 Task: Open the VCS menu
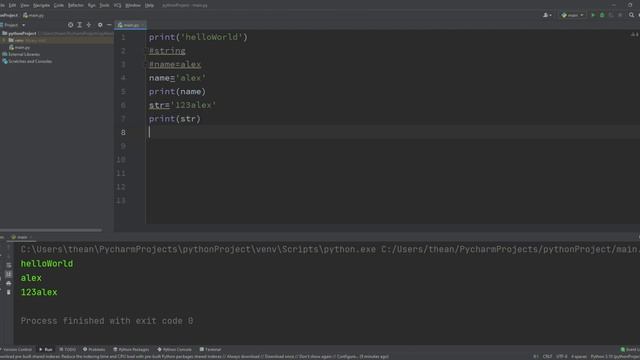(118, 5)
